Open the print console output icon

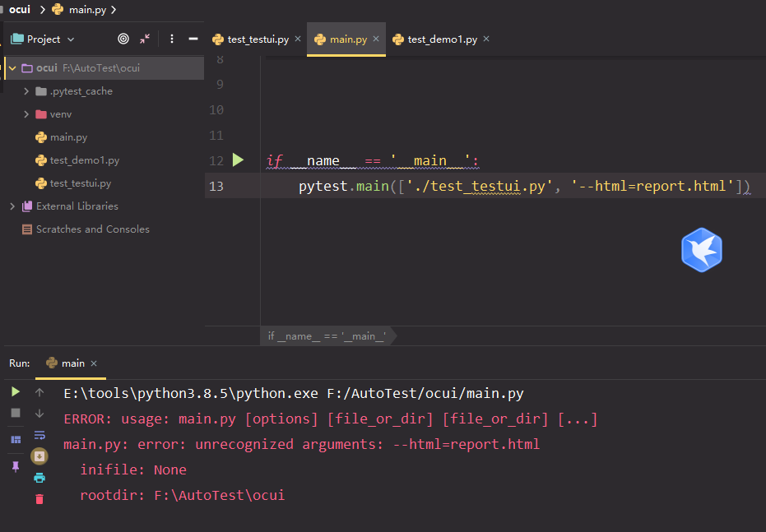tap(39, 478)
